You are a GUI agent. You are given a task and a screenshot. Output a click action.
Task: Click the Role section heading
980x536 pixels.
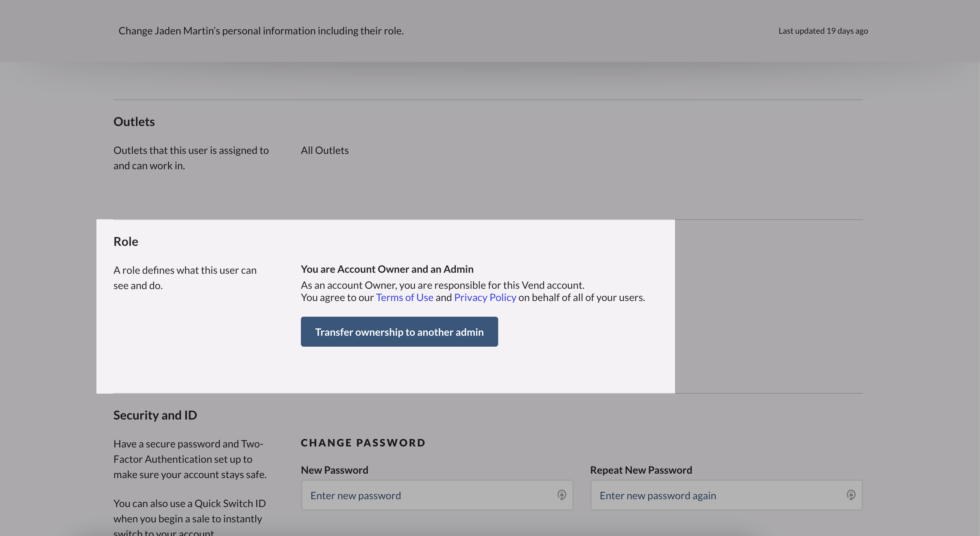[125, 241]
